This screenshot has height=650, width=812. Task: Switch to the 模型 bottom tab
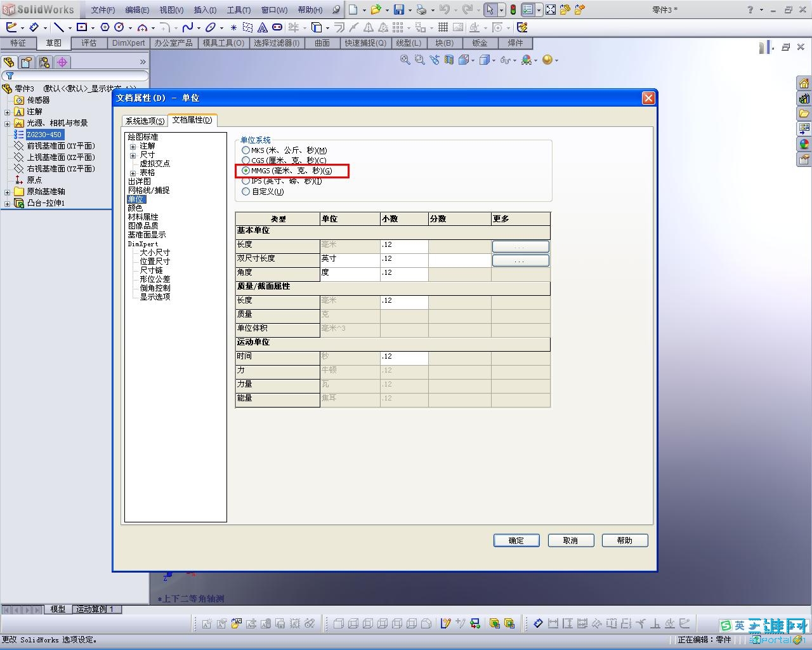[x=58, y=609]
